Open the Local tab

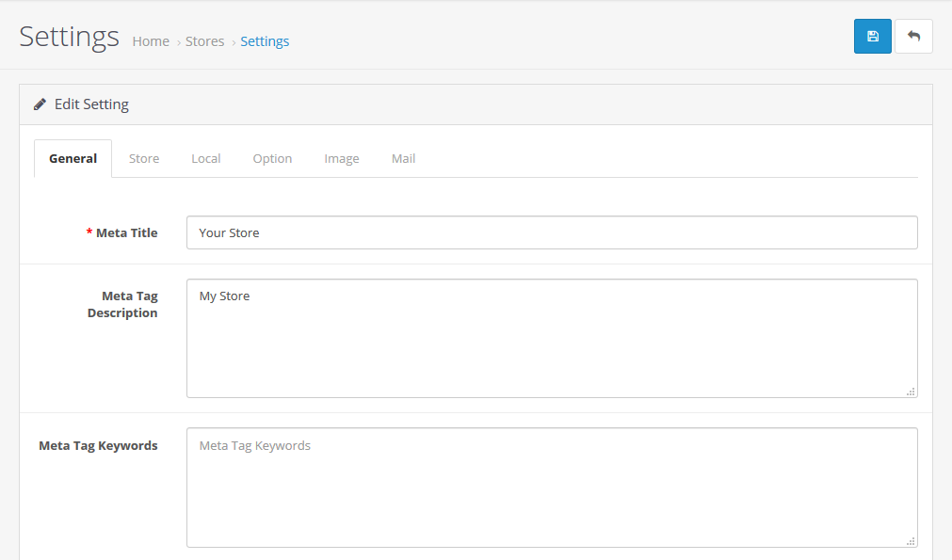tap(205, 158)
